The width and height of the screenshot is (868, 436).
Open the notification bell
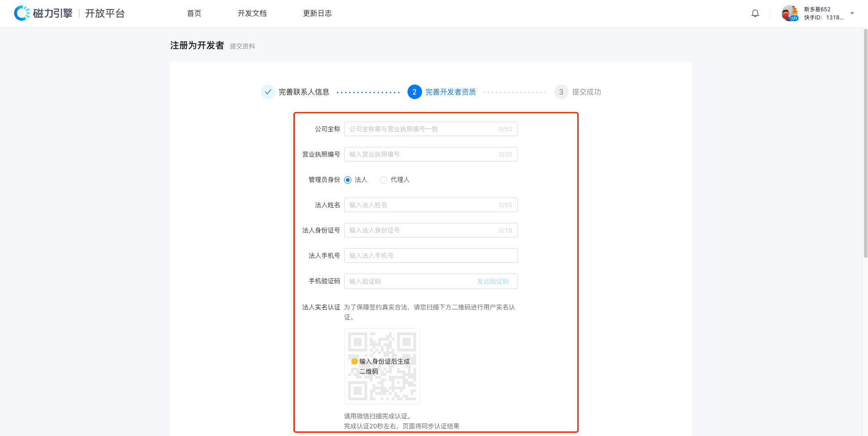click(x=755, y=14)
